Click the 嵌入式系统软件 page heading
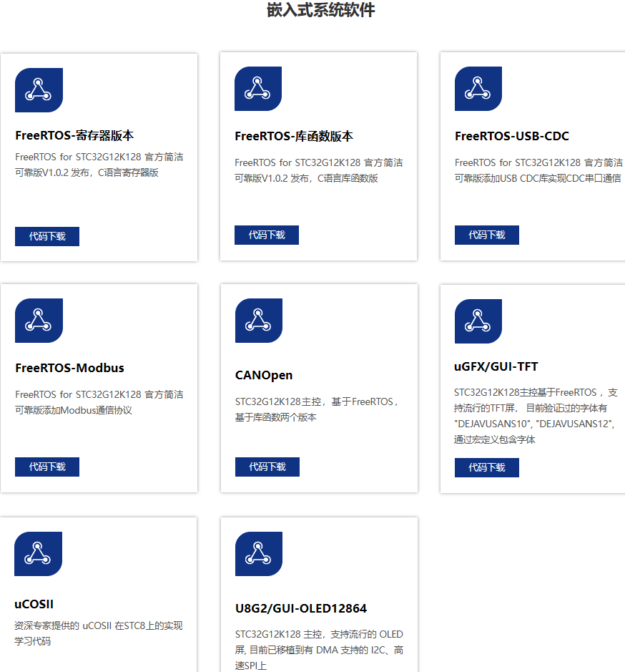The width and height of the screenshot is (625, 672). [320, 9]
